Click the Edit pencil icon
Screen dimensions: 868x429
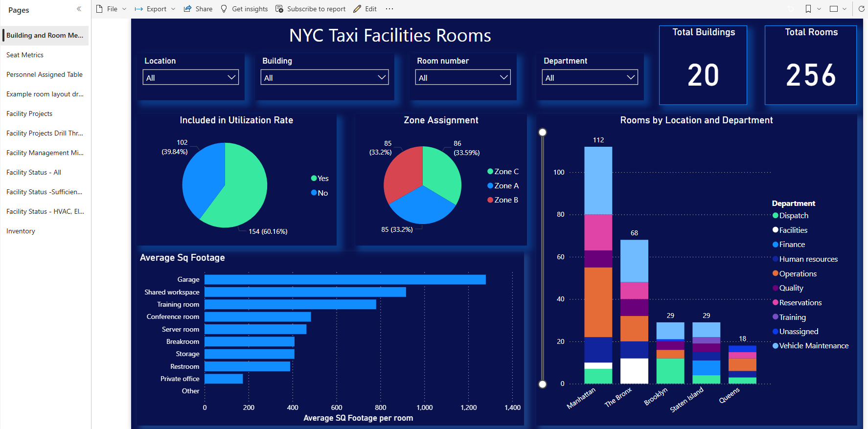click(357, 9)
